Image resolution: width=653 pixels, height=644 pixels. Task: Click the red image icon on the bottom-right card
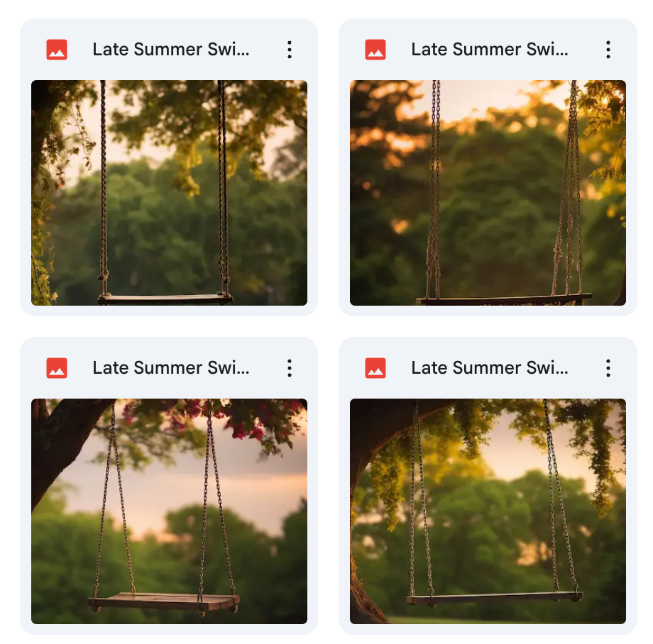pyautogui.click(x=375, y=368)
